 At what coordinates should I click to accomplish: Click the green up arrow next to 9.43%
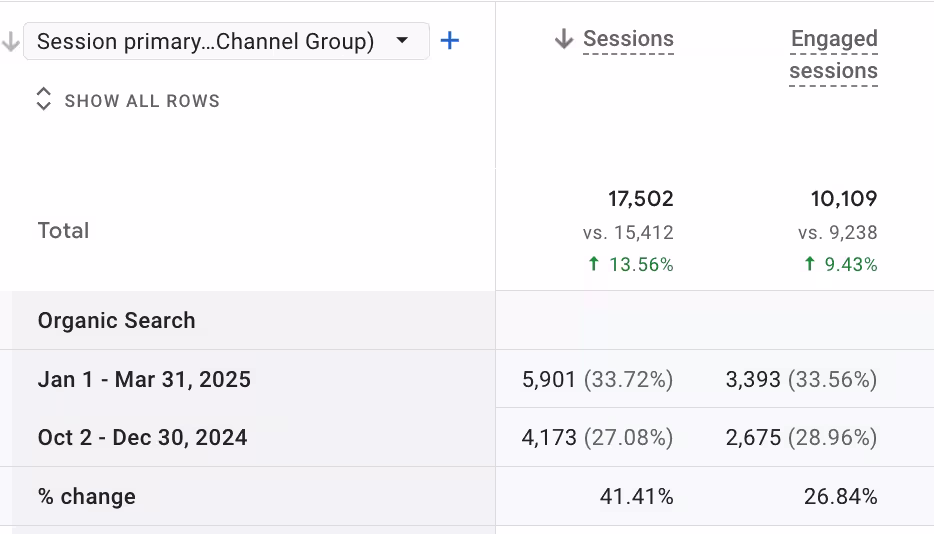(809, 264)
